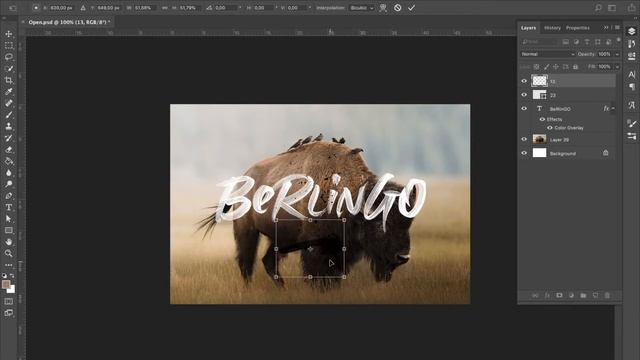This screenshot has width=640, height=360.
Task: Select the Move tool
Action: click(x=9, y=34)
